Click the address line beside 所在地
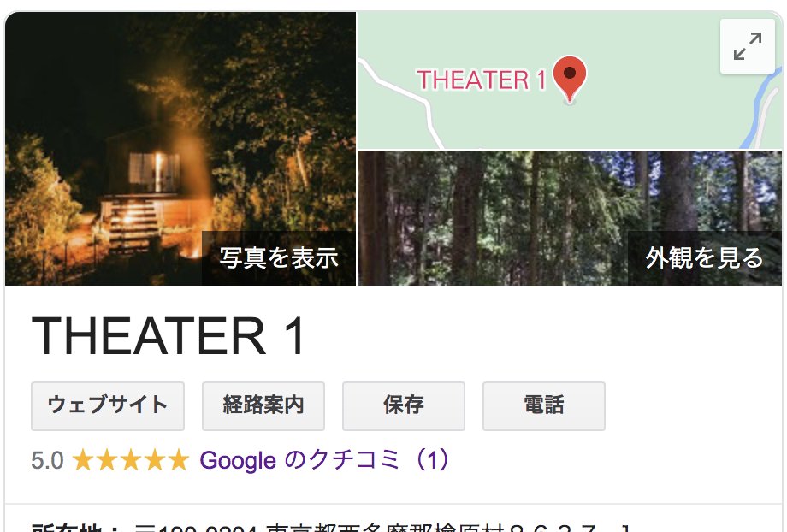Viewport: 787px width, 532px height. pyautogui.click(x=382, y=528)
